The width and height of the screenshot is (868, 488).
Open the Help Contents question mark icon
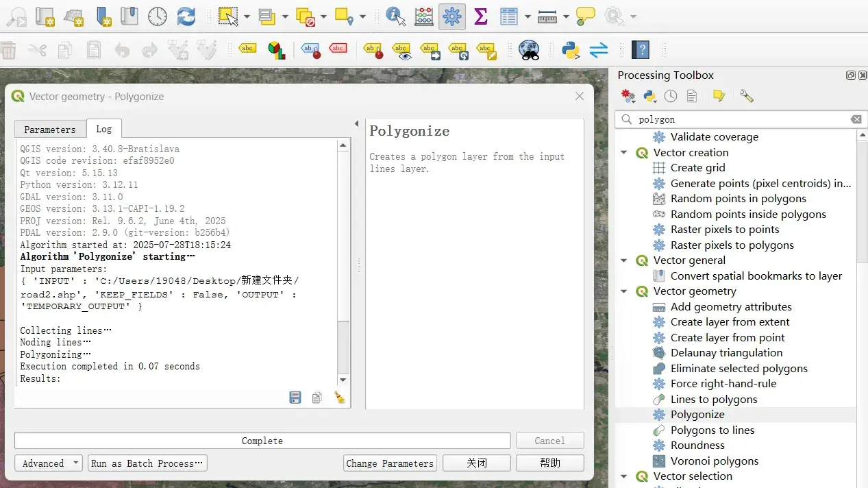point(641,49)
